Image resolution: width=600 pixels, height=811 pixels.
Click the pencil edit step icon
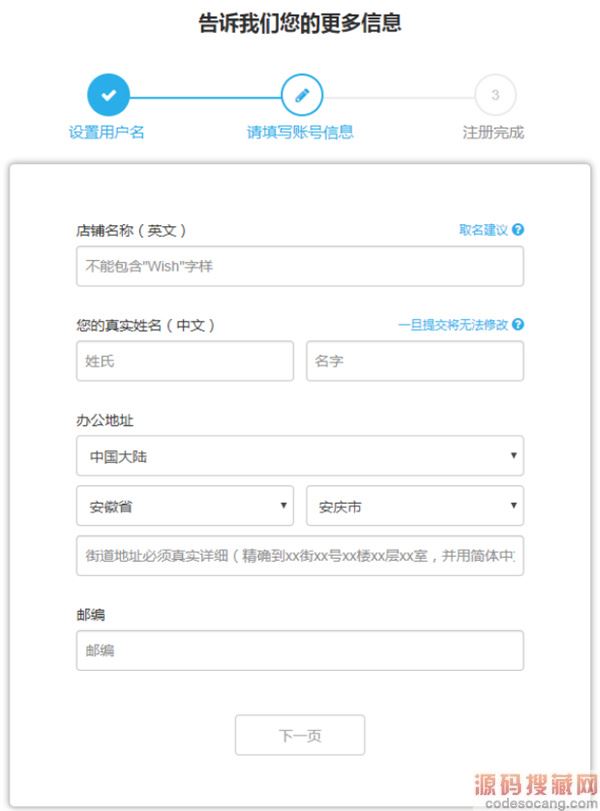302,95
